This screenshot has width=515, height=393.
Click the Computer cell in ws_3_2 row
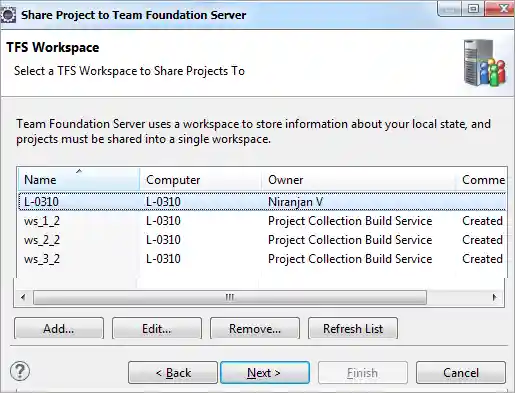tap(163, 259)
